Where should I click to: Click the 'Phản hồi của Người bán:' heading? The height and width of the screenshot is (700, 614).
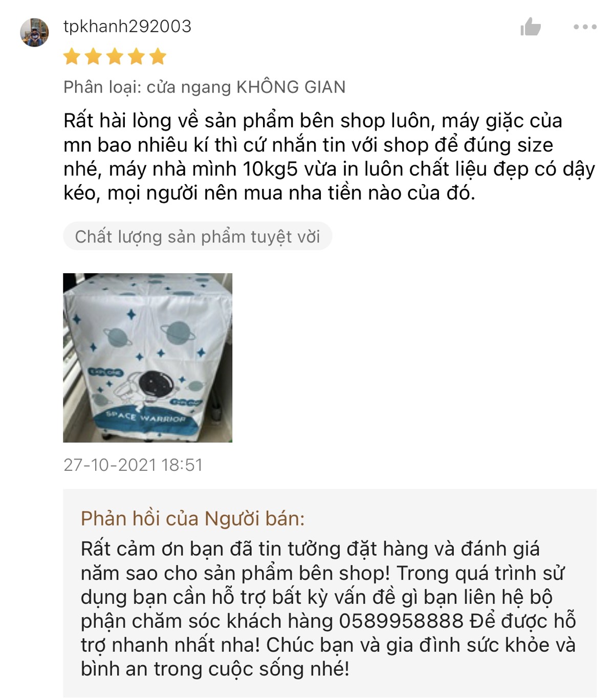tap(193, 518)
